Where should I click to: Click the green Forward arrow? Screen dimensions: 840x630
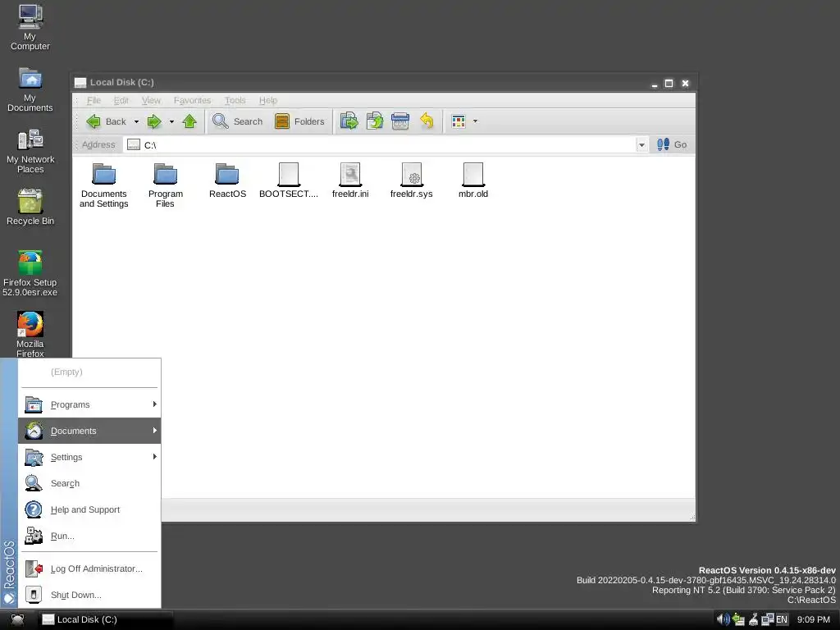(x=154, y=121)
